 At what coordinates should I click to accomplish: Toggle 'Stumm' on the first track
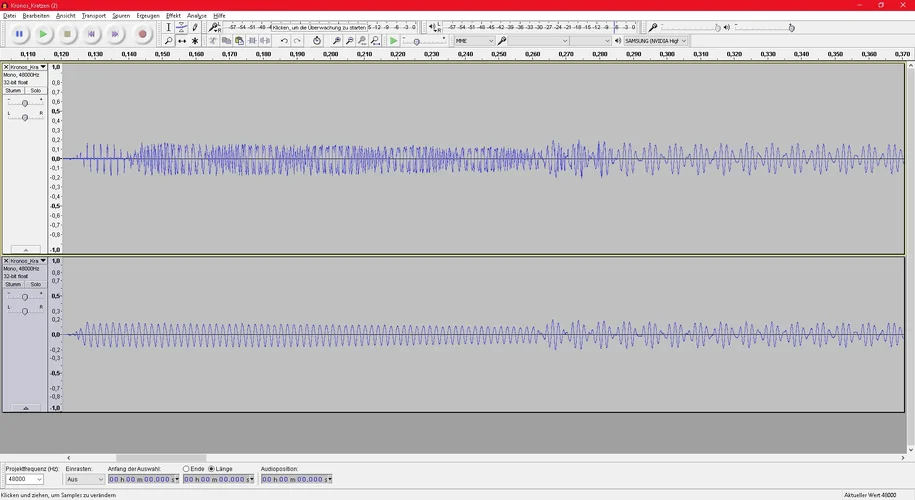tap(13, 90)
